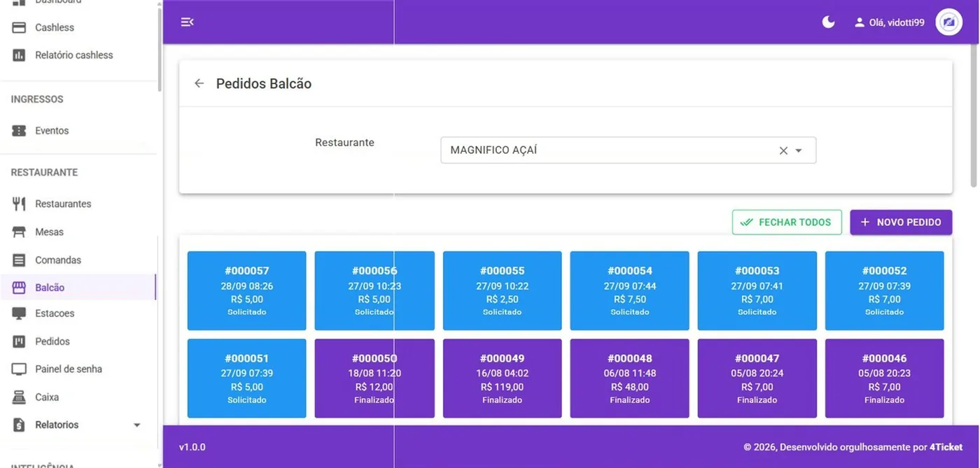Image resolution: width=980 pixels, height=468 pixels.
Task: Click the Caixa register icon
Action: pos(20,397)
